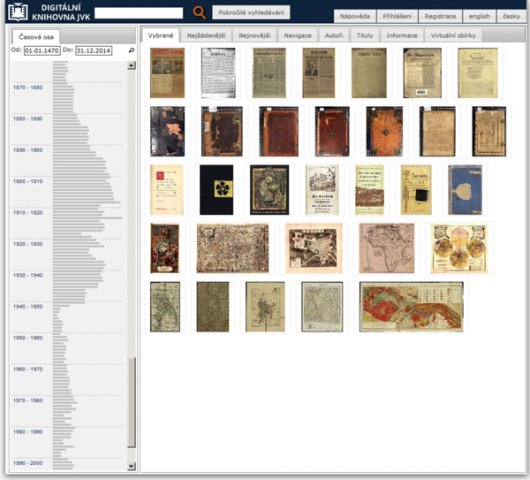Select the 1900 - 1910 timeline decade
Screen dimensions: 530x480
click(28, 182)
